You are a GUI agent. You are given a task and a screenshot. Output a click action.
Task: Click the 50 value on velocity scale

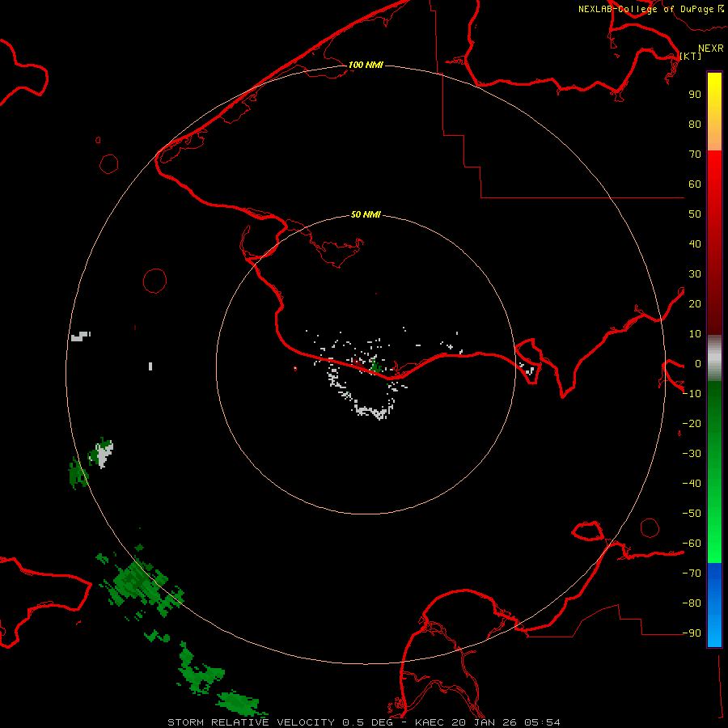695,214
